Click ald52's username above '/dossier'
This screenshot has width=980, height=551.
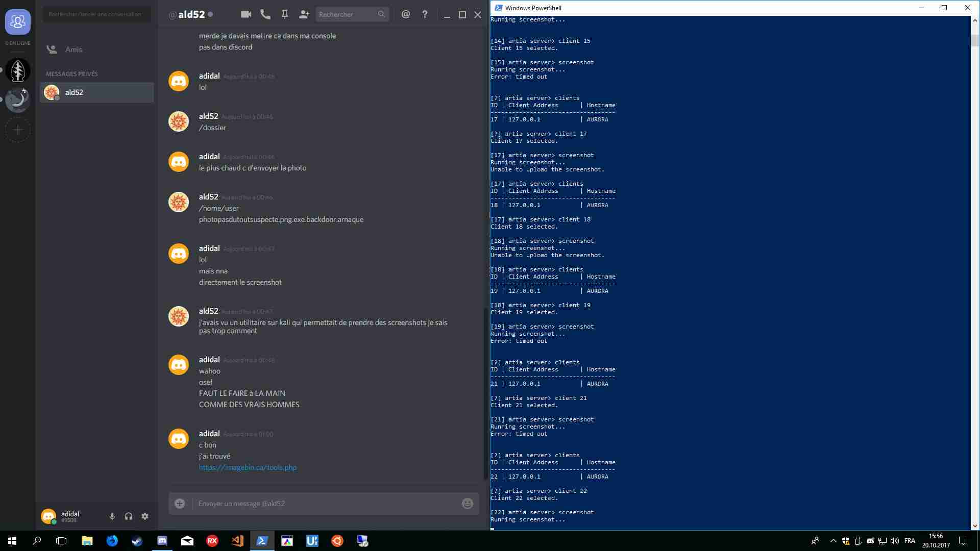point(208,116)
